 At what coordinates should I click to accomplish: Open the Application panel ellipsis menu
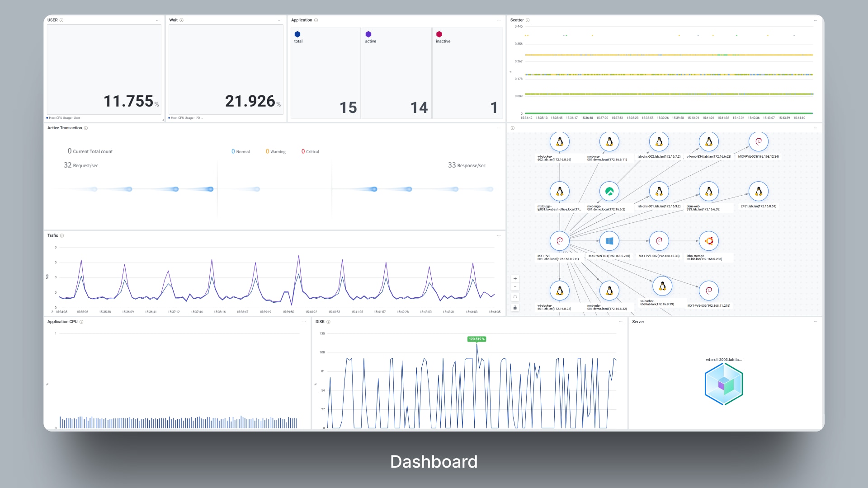coord(499,20)
